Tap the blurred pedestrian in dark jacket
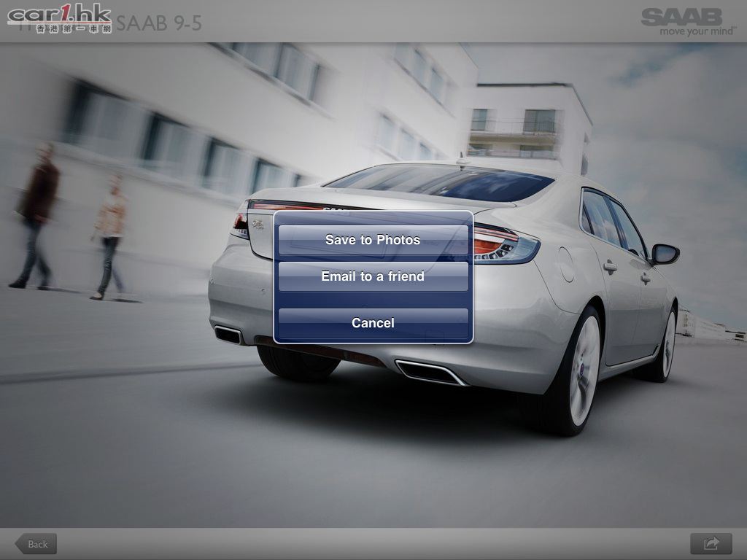The image size is (747, 560). coord(35,216)
